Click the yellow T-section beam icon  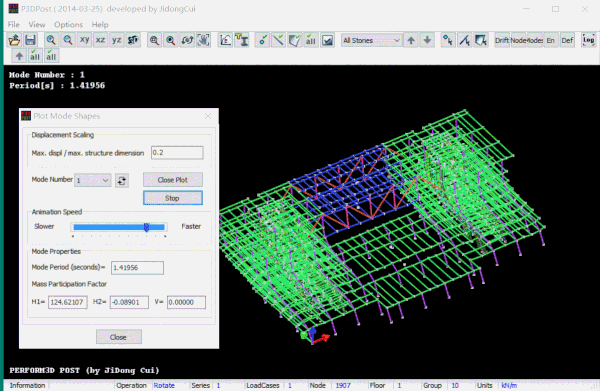point(242,40)
